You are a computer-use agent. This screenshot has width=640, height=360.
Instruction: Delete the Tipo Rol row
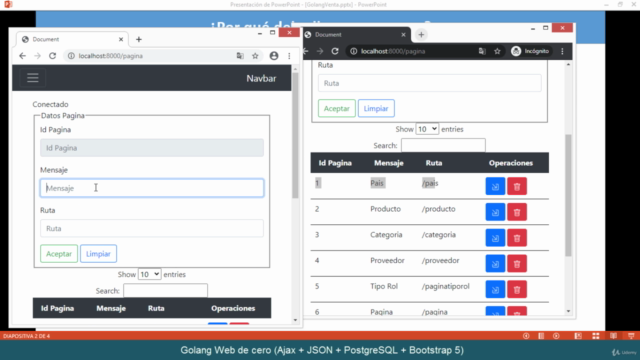pos(517,289)
